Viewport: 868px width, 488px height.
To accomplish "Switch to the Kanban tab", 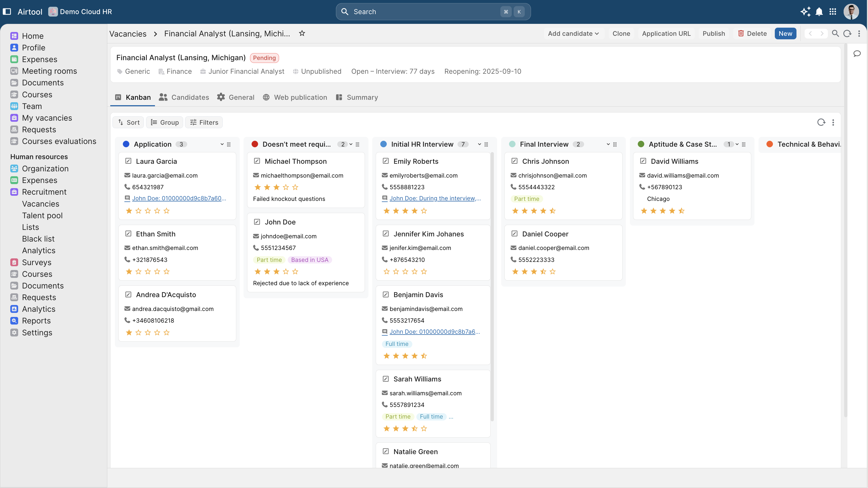I will point(133,98).
